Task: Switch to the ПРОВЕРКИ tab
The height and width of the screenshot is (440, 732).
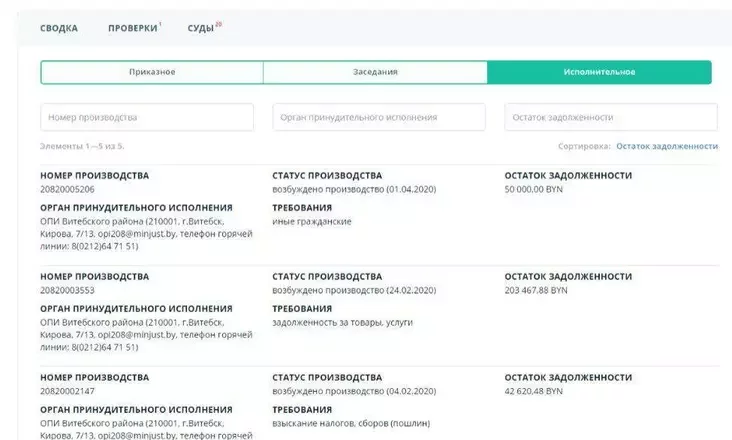Action: [133, 28]
